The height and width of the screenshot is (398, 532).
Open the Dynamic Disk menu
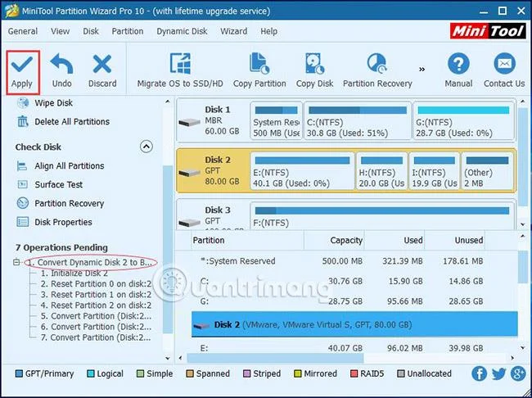point(182,31)
